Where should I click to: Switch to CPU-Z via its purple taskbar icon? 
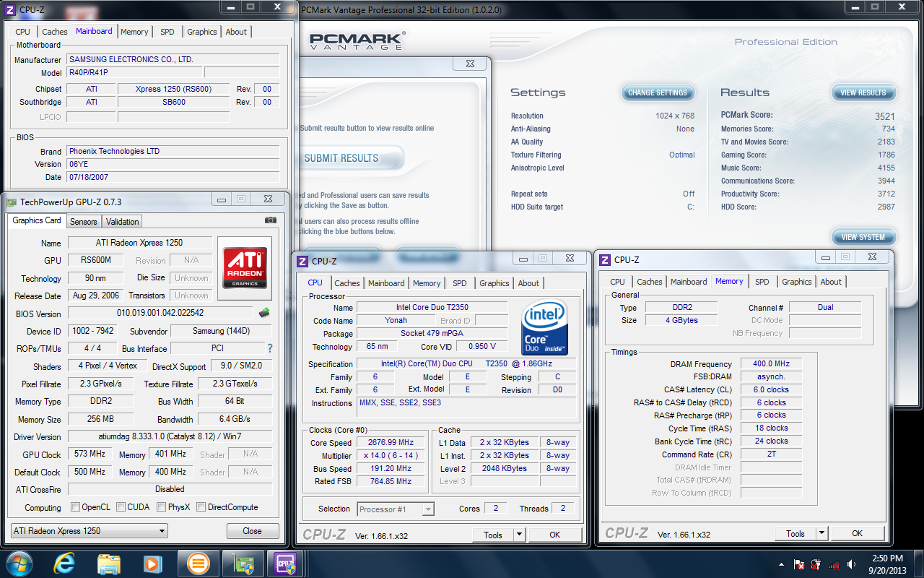point(287,563)
